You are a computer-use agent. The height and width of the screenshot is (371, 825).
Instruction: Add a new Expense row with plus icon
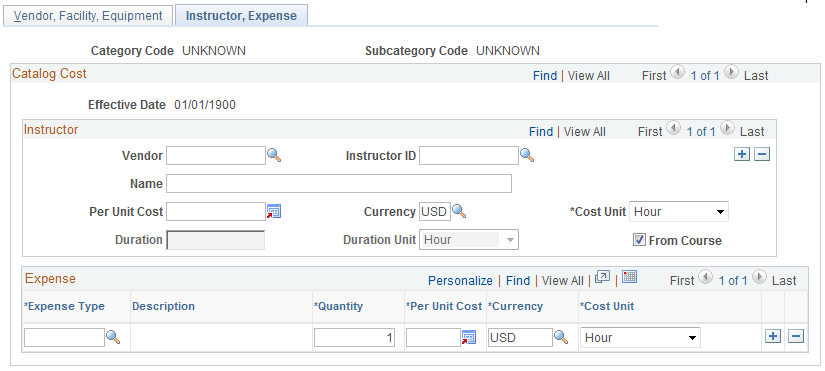(772, 337)
